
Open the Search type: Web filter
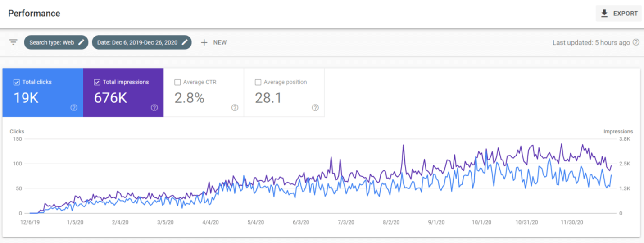tap(51, 42)
